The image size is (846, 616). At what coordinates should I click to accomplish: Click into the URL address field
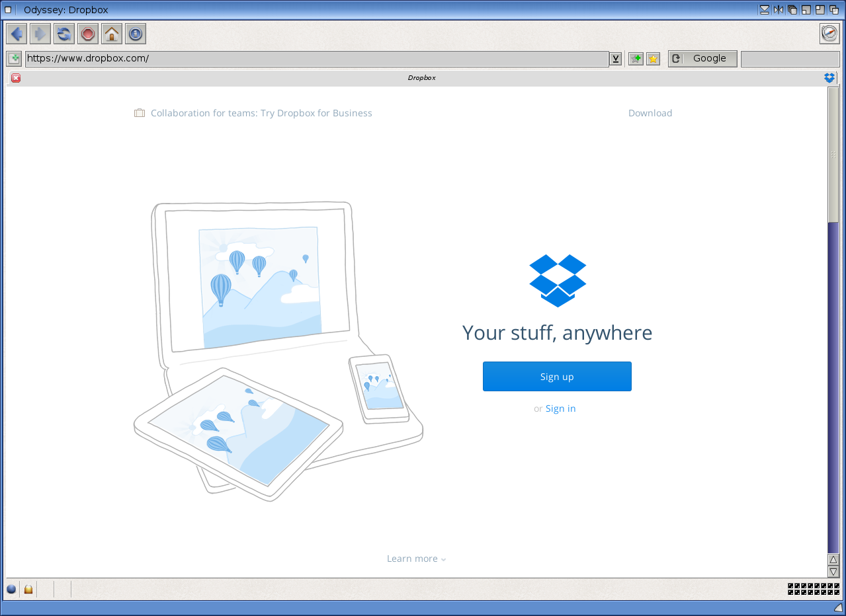(x=317, y=59)
